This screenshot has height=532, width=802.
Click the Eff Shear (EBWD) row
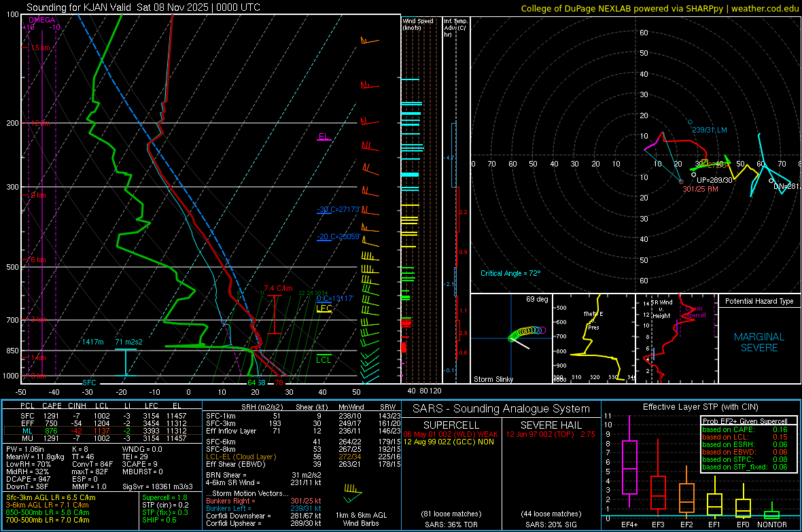303,465
